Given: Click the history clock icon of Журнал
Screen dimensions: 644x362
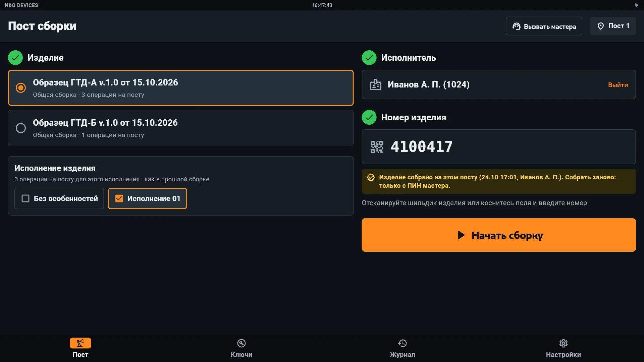Looking at the screenshot, I should point(402,343).
